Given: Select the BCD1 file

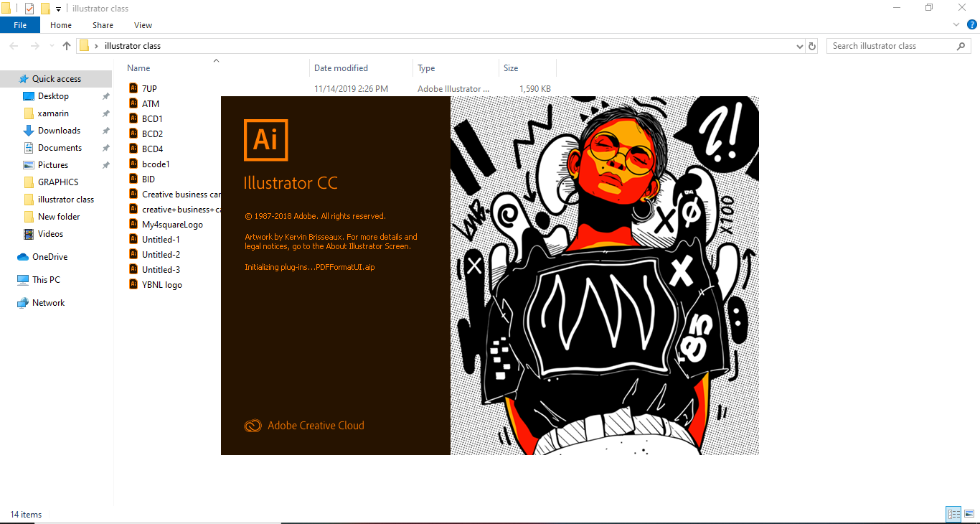Looking at the screenshot, I should tap(152, 119).
